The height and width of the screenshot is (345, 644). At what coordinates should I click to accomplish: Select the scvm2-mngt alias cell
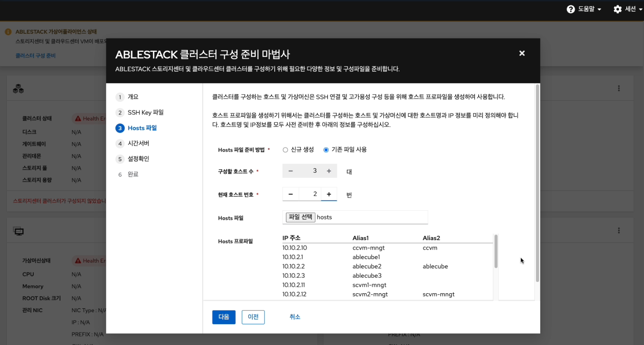pos(370,294)
